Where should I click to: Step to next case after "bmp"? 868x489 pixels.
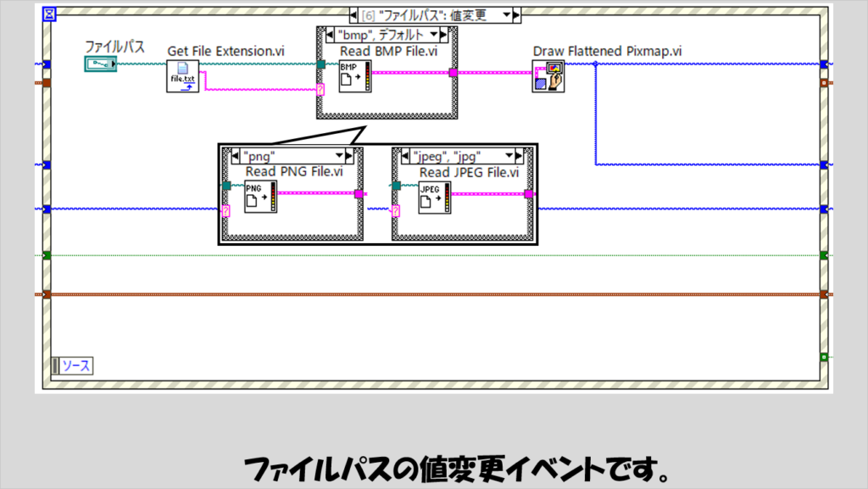pos(444,35)
